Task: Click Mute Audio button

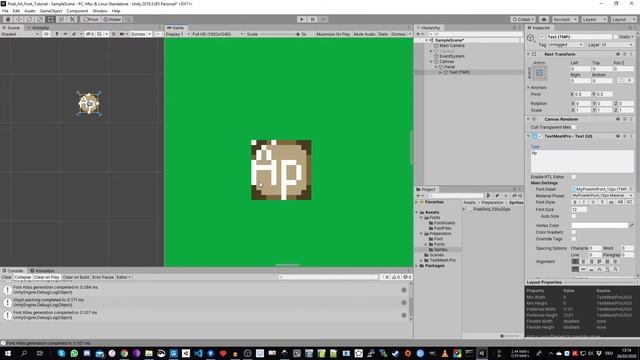Action: coord(364,34)
